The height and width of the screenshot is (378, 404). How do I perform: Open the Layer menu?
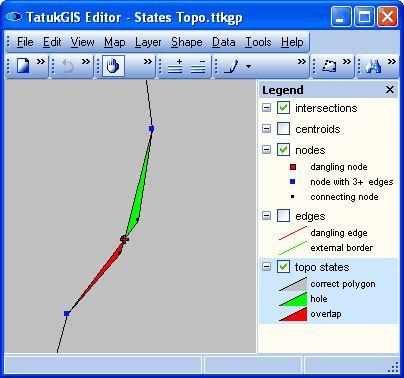tap(148, 42)
